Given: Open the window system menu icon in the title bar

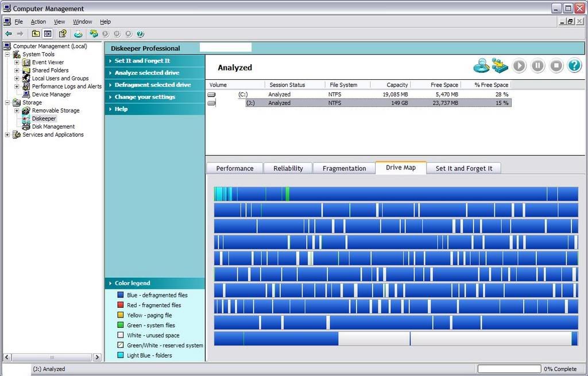Looking at the screenshot, I should [7, 8].
